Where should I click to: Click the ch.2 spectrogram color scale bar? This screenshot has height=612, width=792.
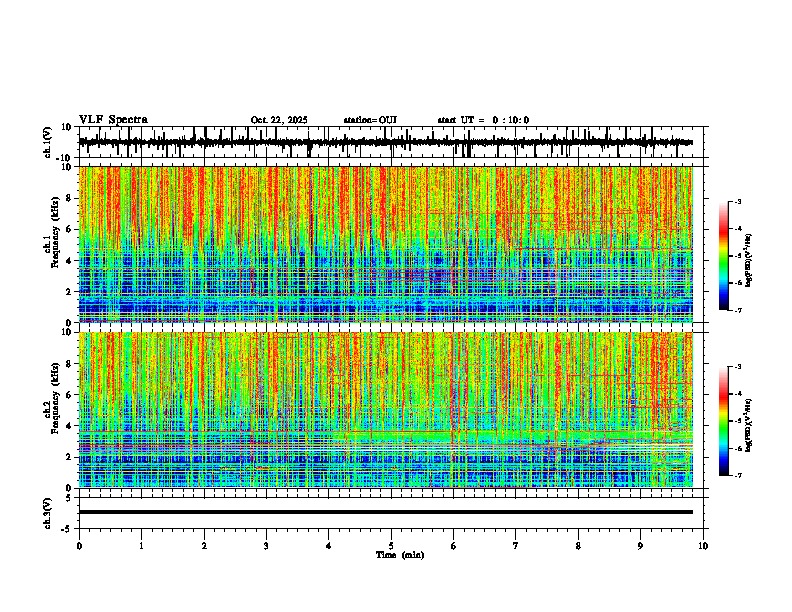click(723, 421)
